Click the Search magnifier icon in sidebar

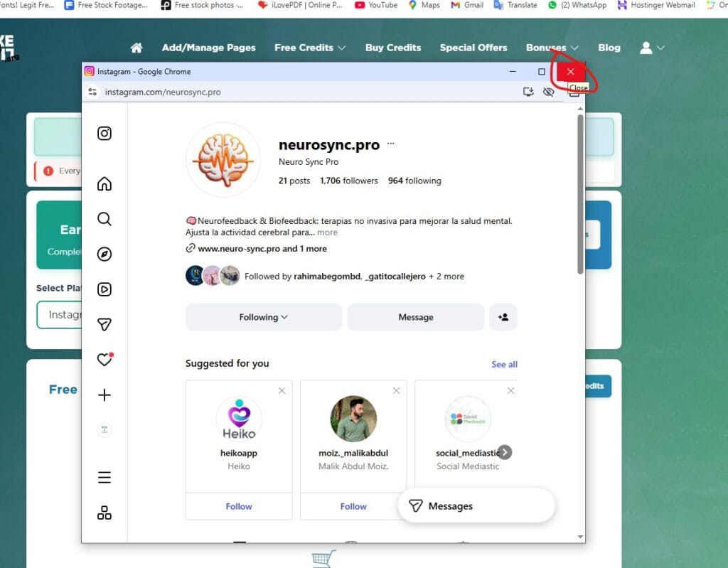pyautogui.click(x=105, y=219)
